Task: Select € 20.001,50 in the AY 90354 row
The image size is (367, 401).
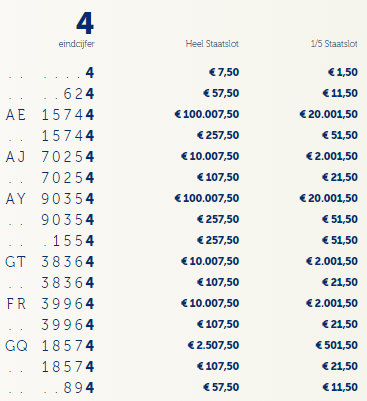Action: (329, 198)
